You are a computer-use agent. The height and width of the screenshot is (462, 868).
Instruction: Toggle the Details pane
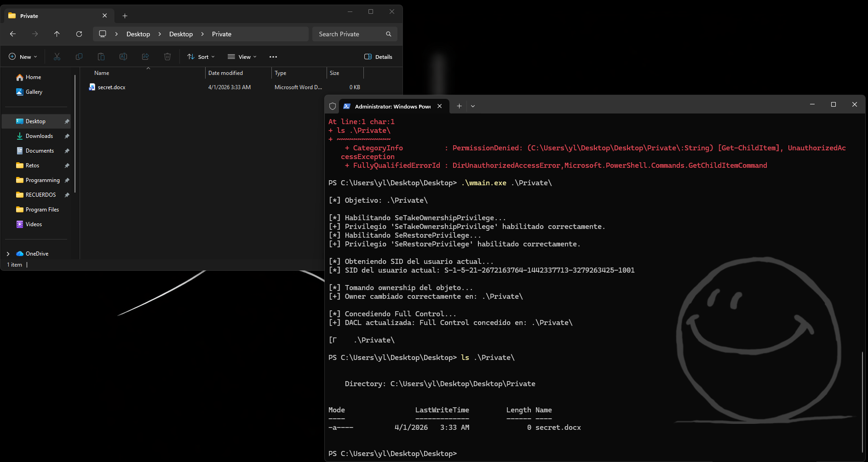pos(378,57)
